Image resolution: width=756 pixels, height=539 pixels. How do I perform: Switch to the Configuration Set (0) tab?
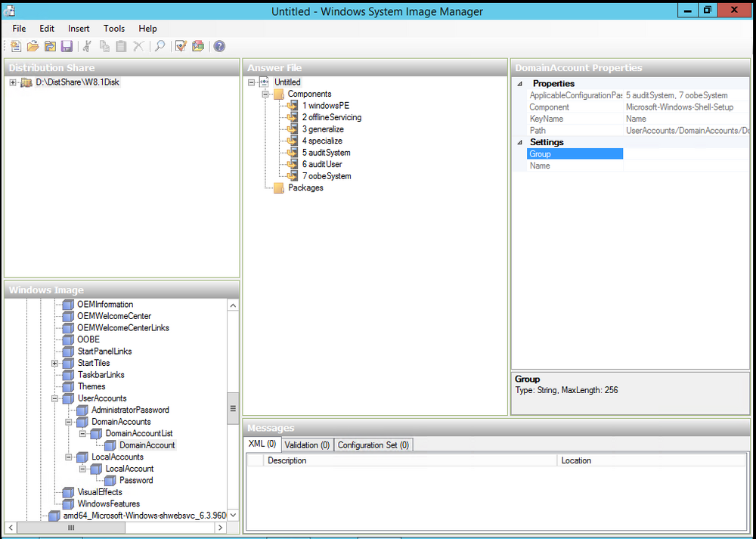click(373, 445)
